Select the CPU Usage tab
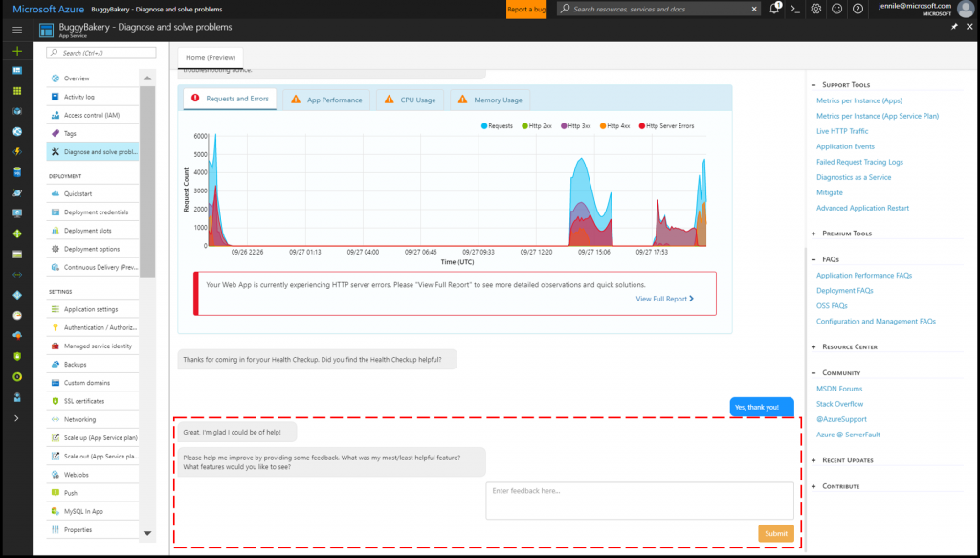Viewport: 980px width, 558px height. pos(411,100)
